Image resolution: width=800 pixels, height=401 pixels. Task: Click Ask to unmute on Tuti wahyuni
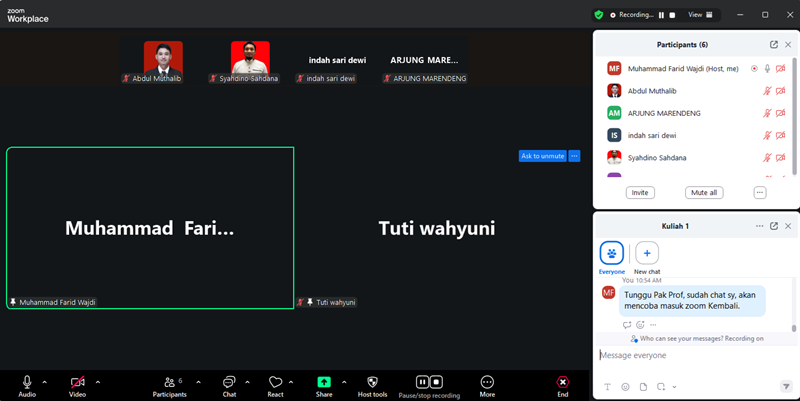542,156
